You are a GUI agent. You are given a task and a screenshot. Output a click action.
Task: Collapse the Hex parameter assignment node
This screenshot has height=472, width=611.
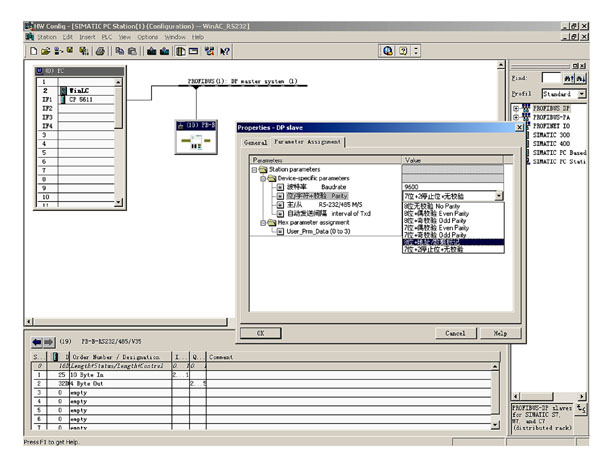[x=263, y=223]
